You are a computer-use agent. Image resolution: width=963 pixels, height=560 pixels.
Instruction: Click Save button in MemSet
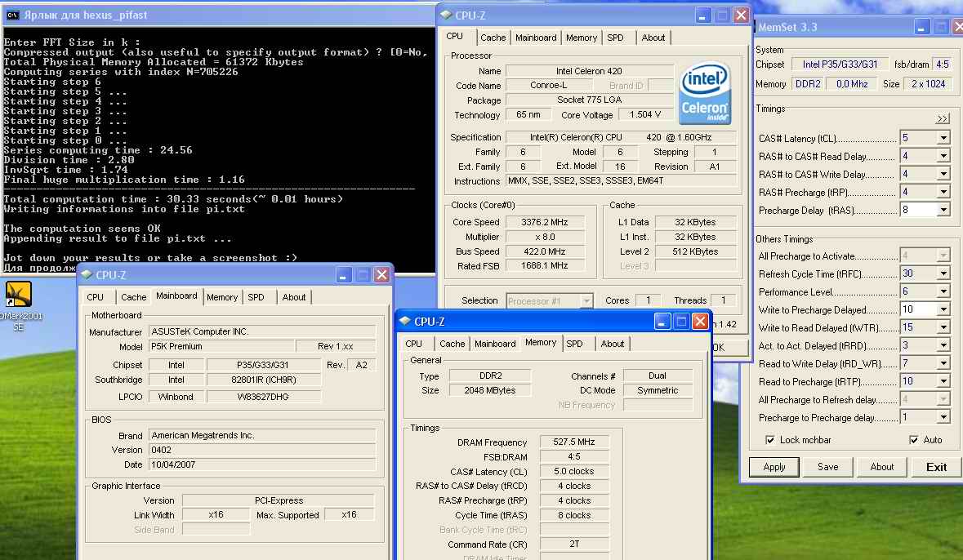(828, 467)
